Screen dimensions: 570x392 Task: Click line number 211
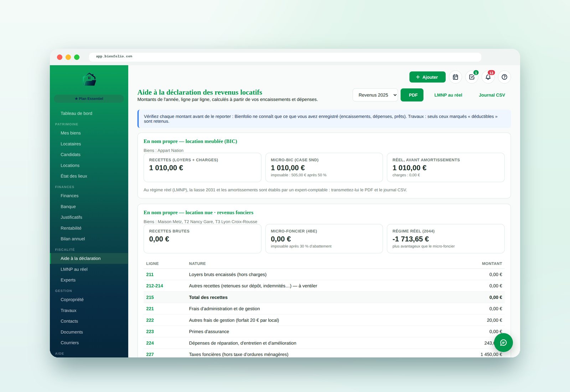coord(150,274)
